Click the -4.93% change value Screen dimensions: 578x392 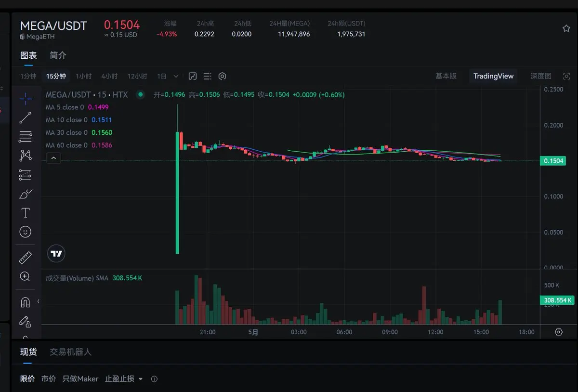(167, 34)
